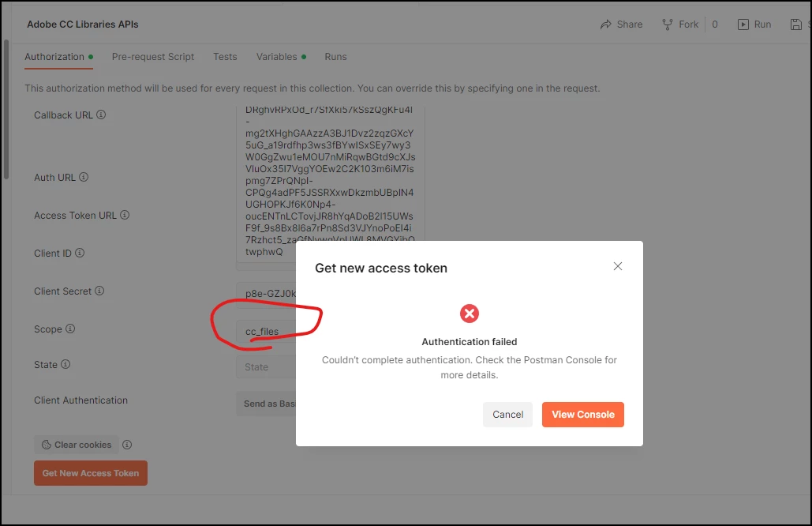
Task: Click the Fork icon
Action: coord(668,24)
